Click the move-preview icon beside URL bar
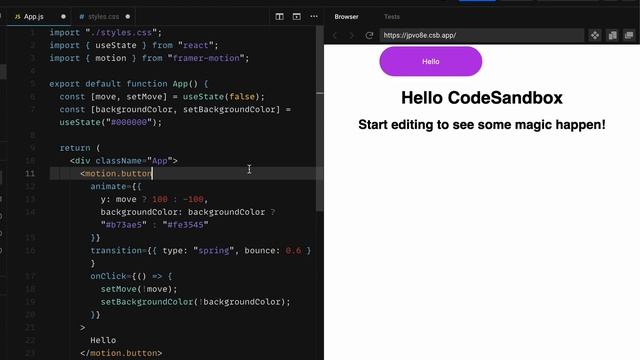The width and height of the screenshot is (640, 360). (x=595, y=36)
